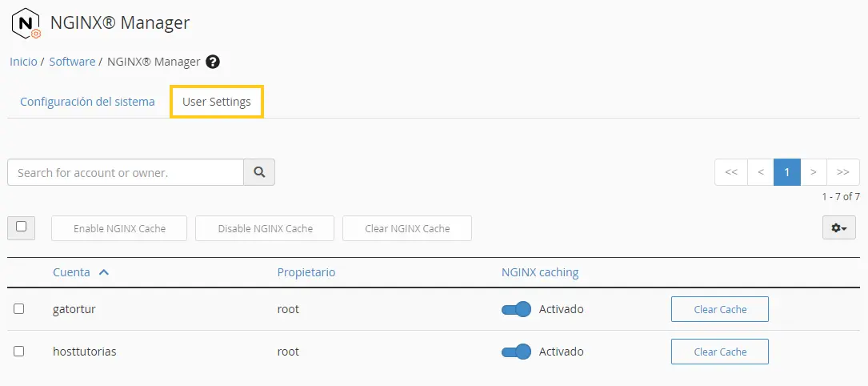This screenshot has height=386, width=868.
Task: Check the gatortur account checkbox
Action: 19,309
